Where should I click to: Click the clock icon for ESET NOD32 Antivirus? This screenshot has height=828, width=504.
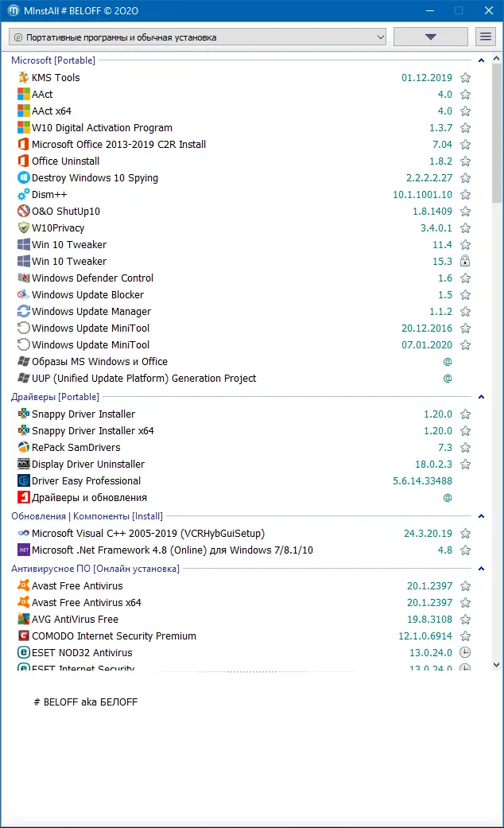pos(465,652)
